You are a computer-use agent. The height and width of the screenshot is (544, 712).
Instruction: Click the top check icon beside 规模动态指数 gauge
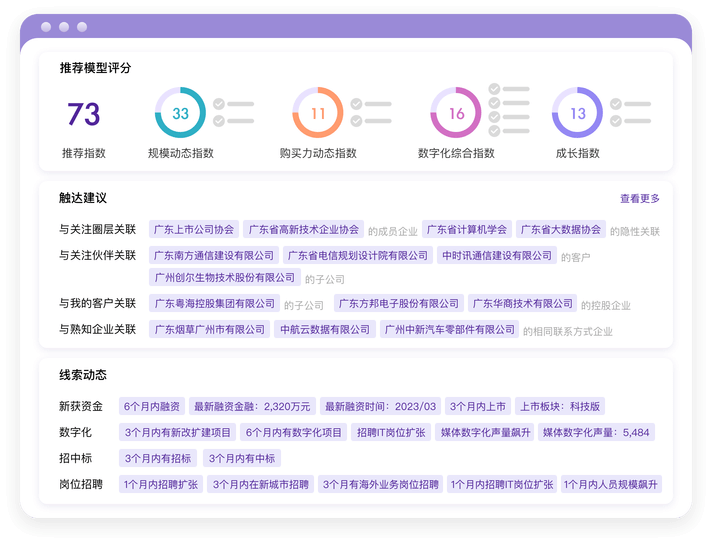pyautogui.click(x=219, y=104)
